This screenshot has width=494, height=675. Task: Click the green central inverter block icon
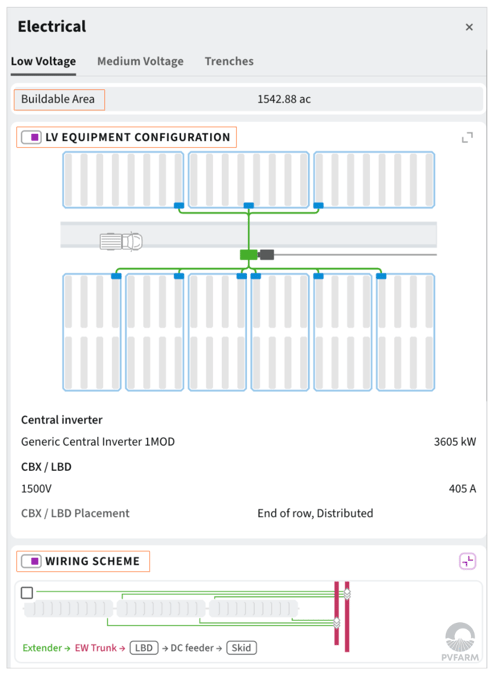(248, 255)
